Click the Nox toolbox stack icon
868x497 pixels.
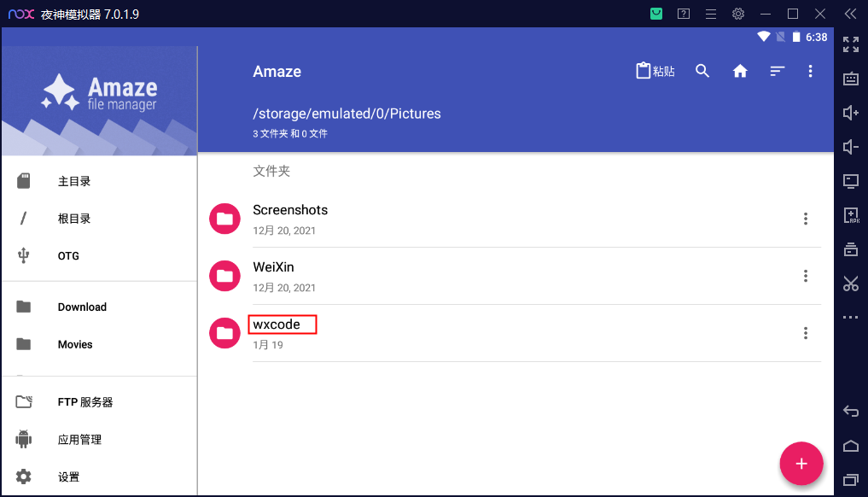851,249
